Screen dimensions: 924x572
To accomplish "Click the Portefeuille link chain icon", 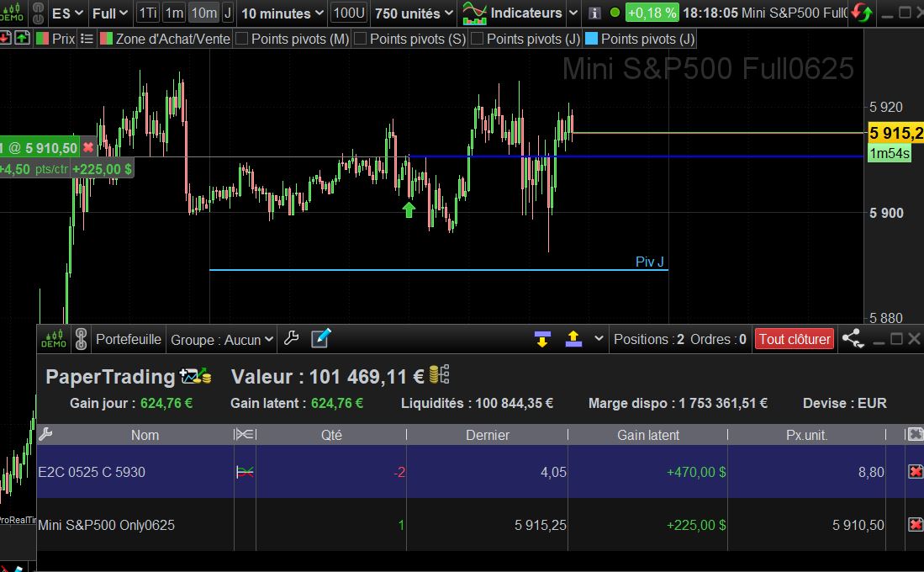I will coord(82,339).
